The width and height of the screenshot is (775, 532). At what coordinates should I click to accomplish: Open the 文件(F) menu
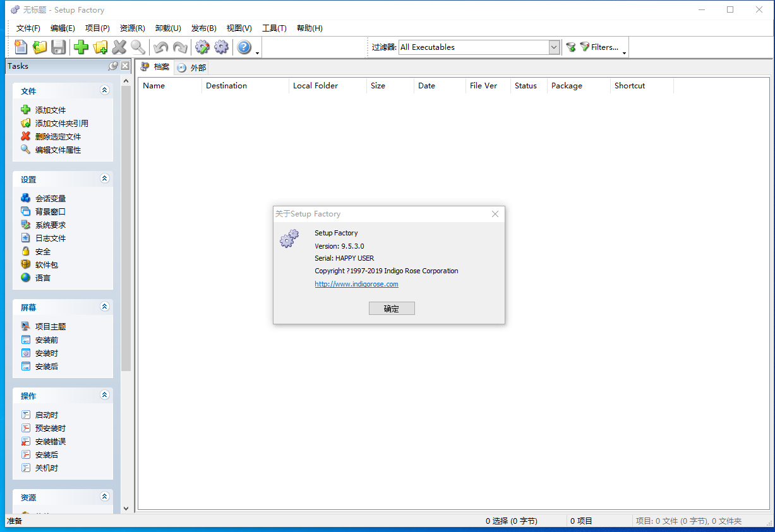(x=28, y=28)
